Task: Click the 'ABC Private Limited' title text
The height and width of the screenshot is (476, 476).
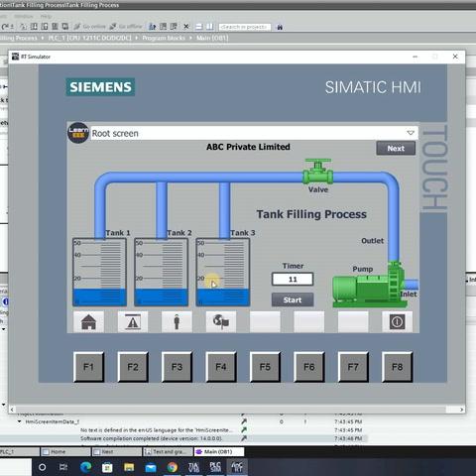Action: tap(248, 147)
